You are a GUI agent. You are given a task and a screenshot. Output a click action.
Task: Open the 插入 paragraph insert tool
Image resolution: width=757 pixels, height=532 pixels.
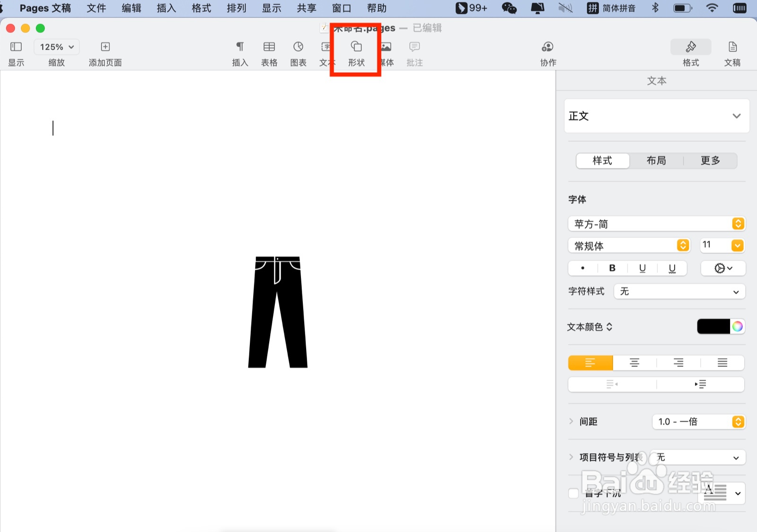(x=240, y=47)
